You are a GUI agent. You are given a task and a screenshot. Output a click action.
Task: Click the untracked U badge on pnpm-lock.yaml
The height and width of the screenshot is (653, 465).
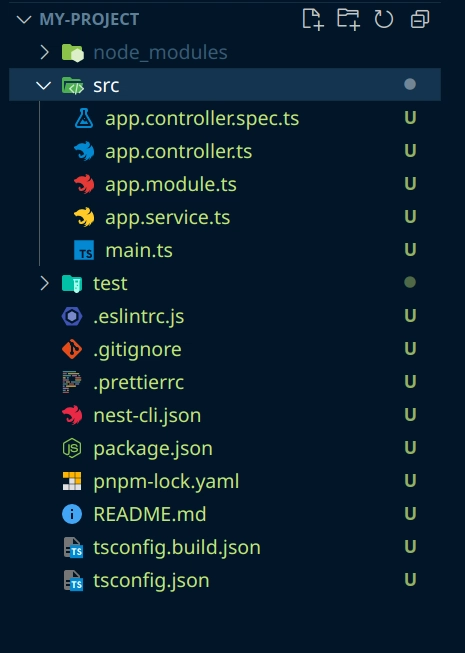(410, 481)
